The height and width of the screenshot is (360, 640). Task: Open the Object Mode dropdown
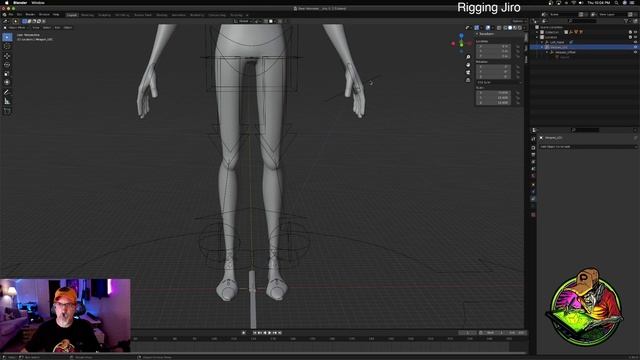(17, 27)
